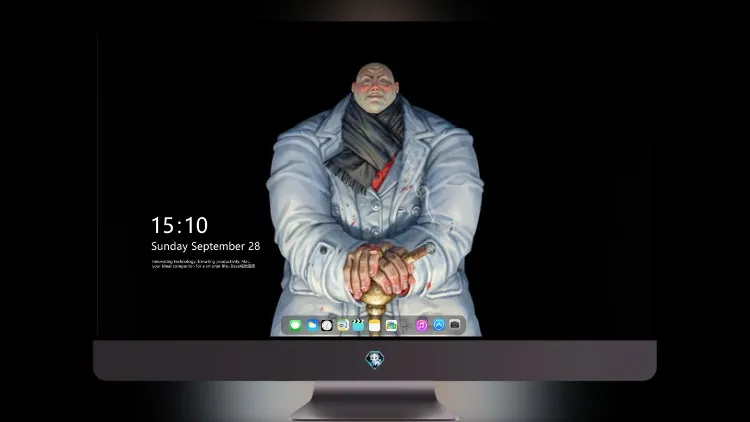Open the dock icon between Clock and clapperboard
Viewport: 750px width, 422px height.
[x=342, y=325]
